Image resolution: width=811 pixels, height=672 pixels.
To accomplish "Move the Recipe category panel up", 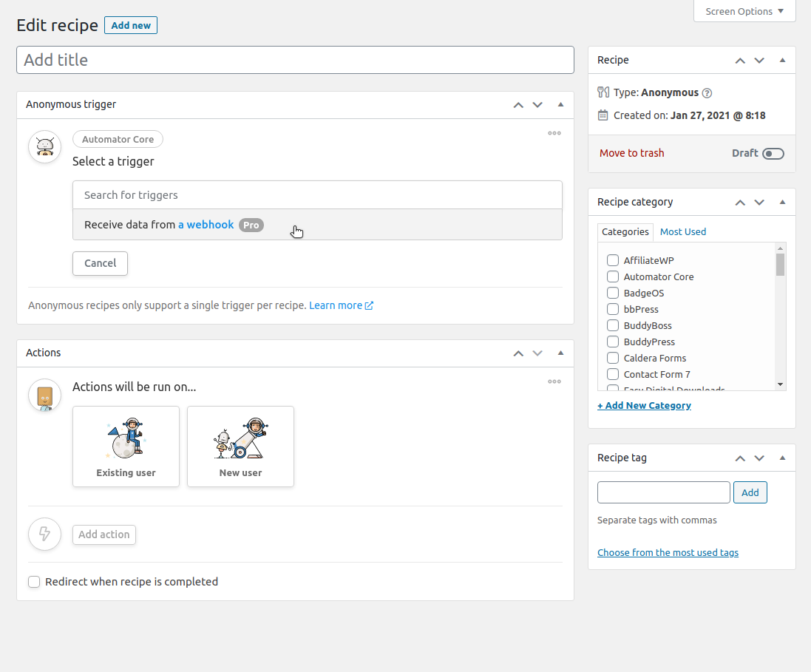I will [x=740, y=203].
